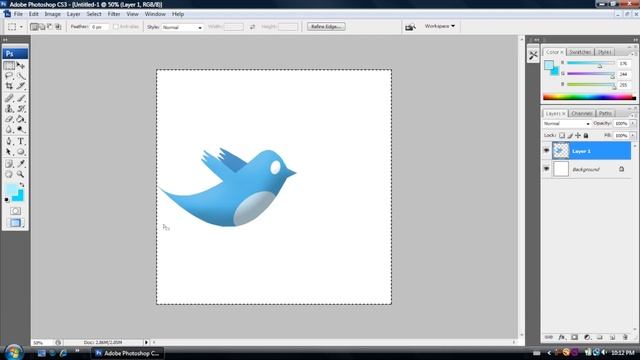Screen dimensions: 640x360
Task: Choose New selection mode in options bar
Action: [34, 27]
